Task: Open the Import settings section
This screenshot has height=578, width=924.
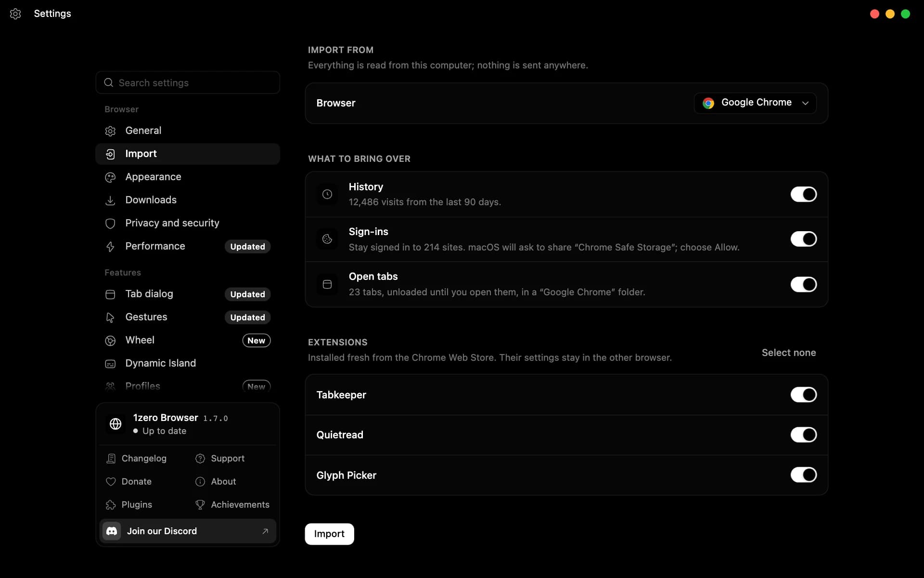Action: 188,154
